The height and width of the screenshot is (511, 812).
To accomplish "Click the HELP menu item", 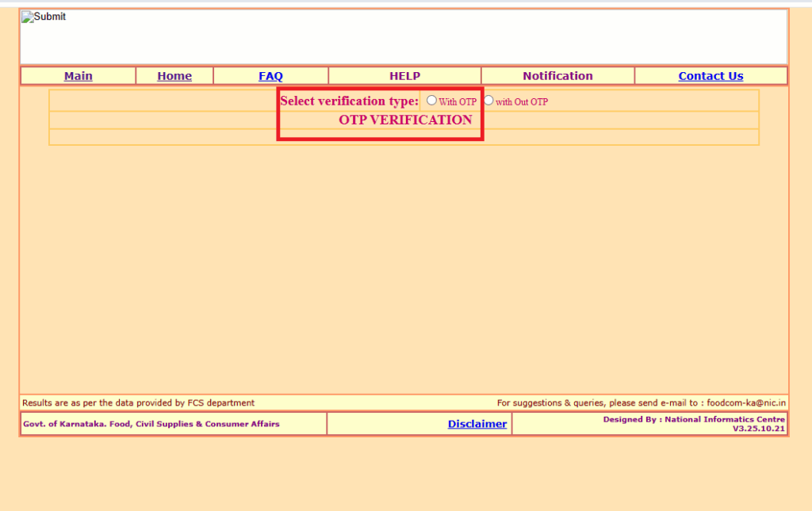I will coord(404,75).
